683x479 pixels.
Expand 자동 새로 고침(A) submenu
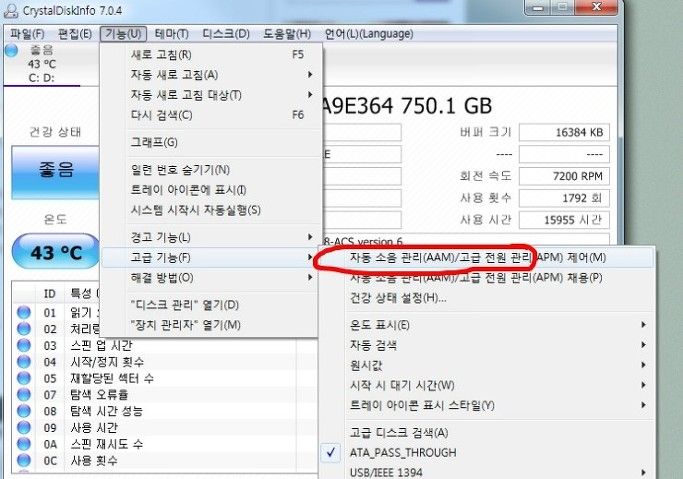coord(212,75)
